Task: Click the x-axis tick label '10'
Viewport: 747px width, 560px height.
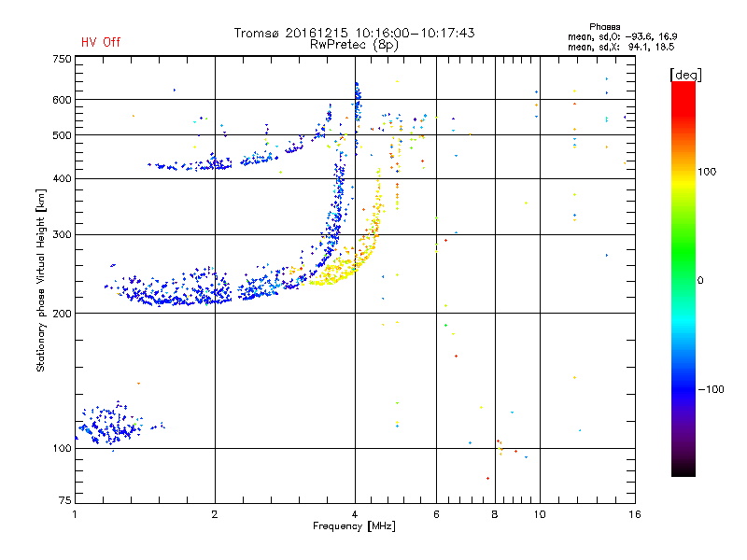Action: (x=540, y=514)
